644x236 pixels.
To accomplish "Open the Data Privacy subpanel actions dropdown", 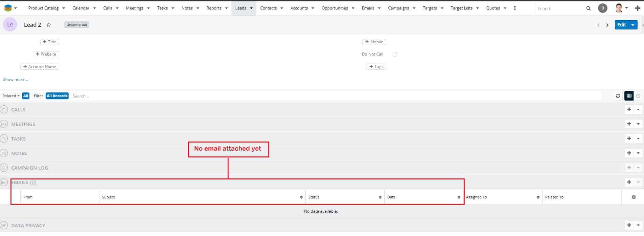I will click(638, 225).
